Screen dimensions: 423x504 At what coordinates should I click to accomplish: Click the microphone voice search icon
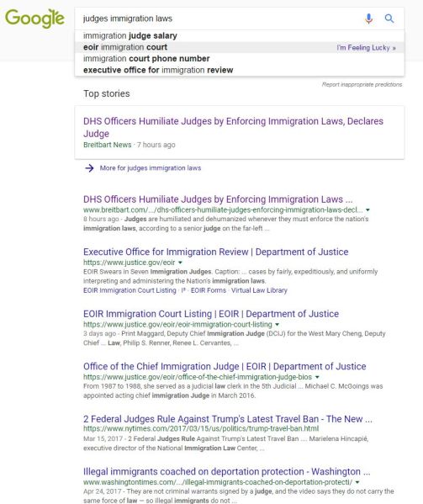click(x=368, y=19)
